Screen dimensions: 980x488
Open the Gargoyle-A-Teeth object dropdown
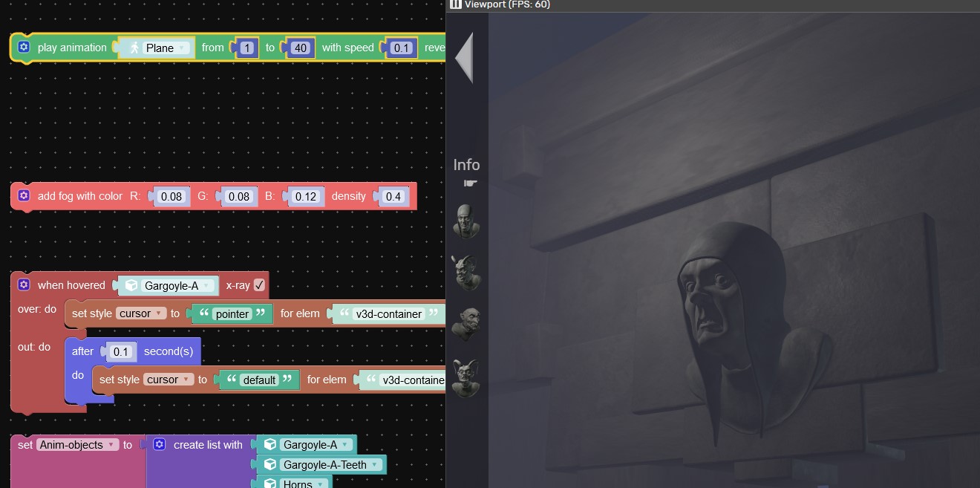[x=330, y=465]
